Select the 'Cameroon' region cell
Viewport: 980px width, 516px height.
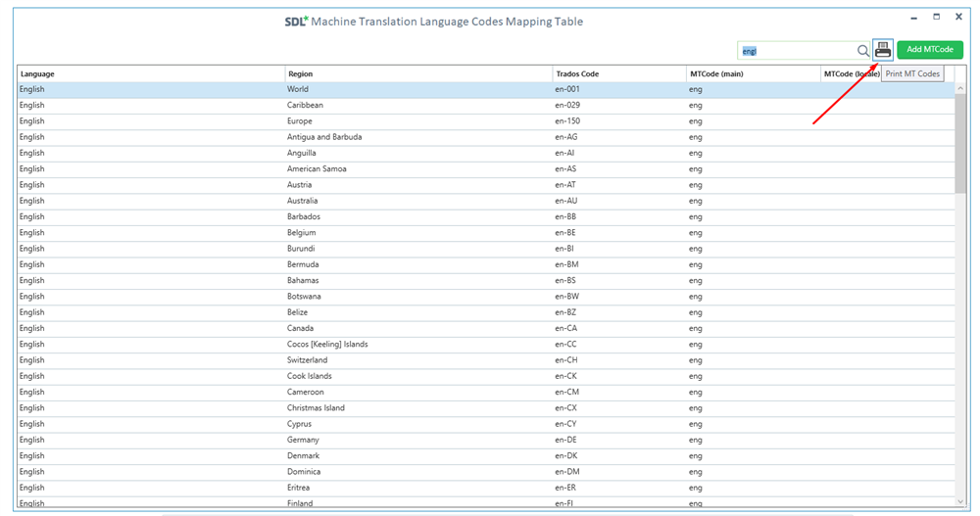coord(418,392)
